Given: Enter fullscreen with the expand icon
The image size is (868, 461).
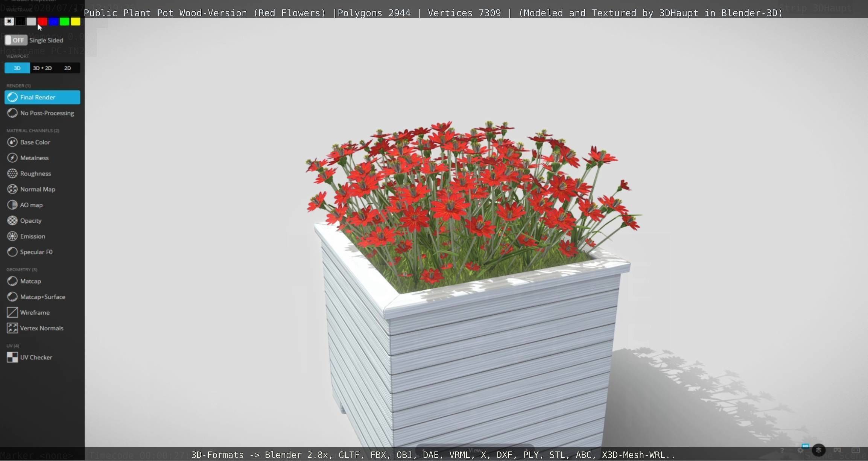Looking at the screenshot, I should click(x=856, y=450).
